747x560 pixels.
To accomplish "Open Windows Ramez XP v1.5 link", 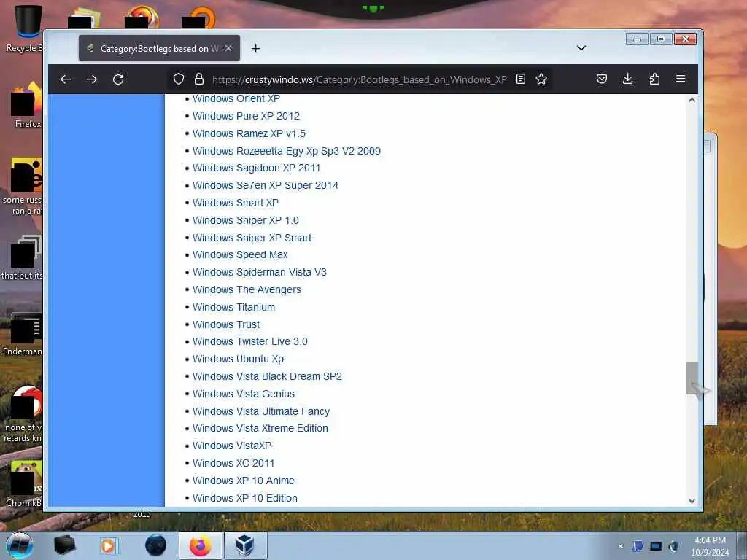I will coord(249,133).
